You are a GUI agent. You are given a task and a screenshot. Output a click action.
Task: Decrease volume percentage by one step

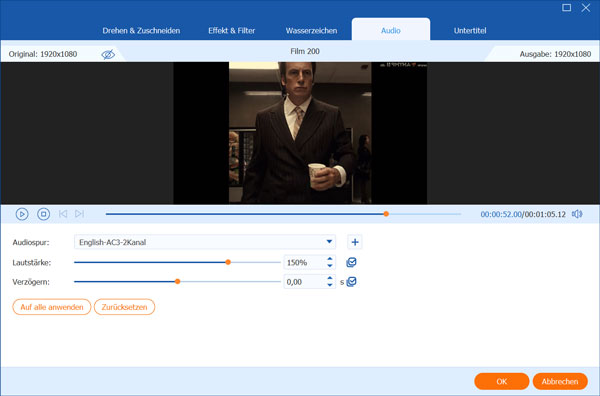click(x=330, y=266)
